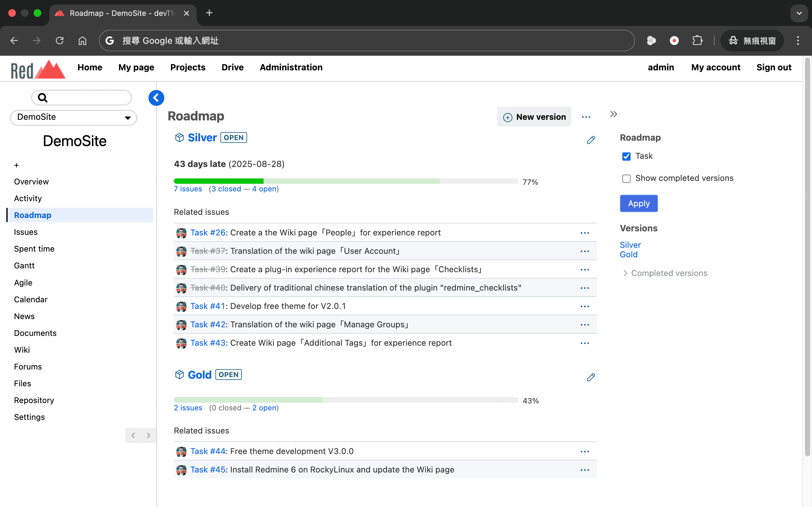Go to Gantt in the sidebar
This screenshot has height=507, width=812.
[x=24, y=266]
